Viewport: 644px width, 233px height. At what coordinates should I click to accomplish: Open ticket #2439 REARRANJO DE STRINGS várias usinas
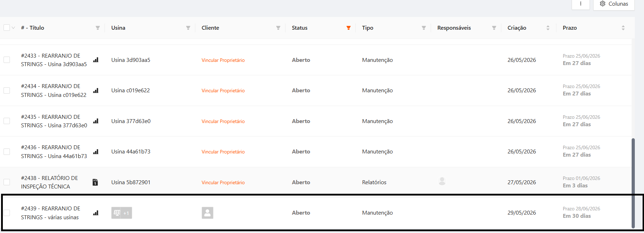click(51, 213)
